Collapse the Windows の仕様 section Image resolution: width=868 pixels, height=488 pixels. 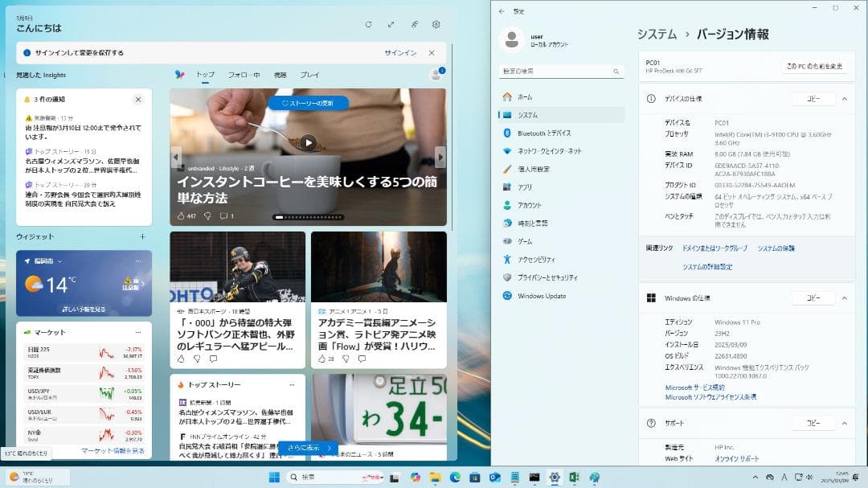click(843, 297)
